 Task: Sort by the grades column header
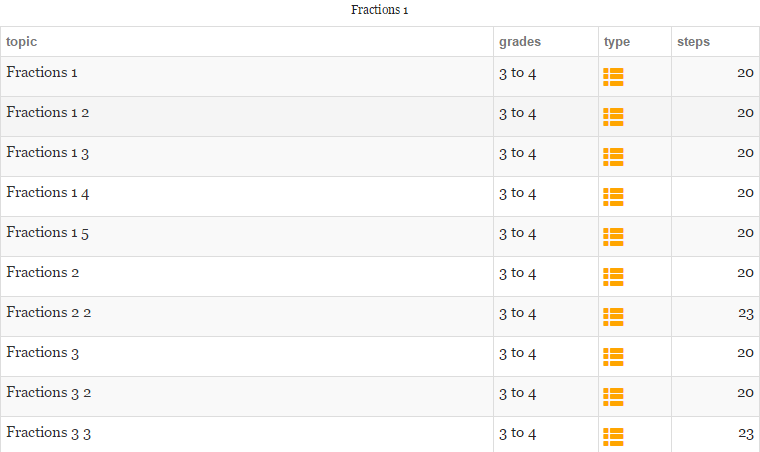520,42
